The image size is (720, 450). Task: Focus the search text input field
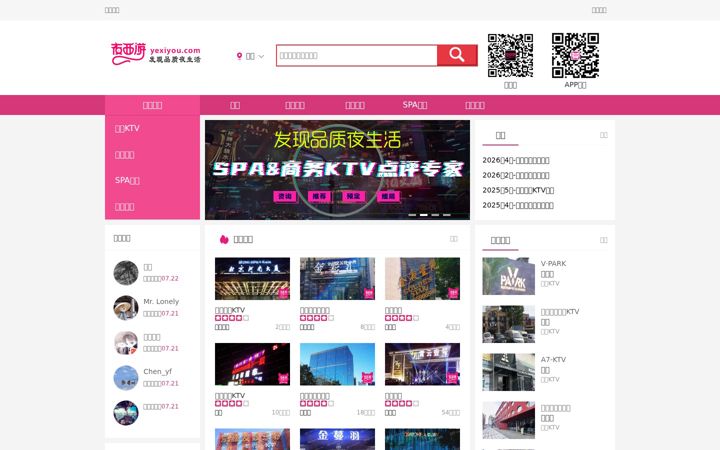[357, 55]
